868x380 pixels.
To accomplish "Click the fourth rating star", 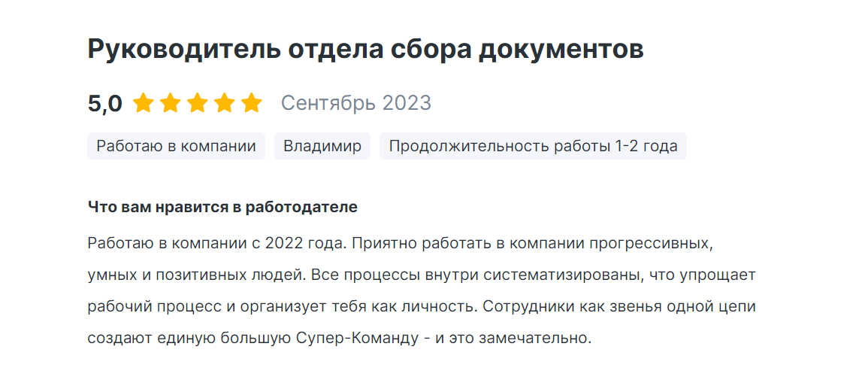I will click(225, 103).
